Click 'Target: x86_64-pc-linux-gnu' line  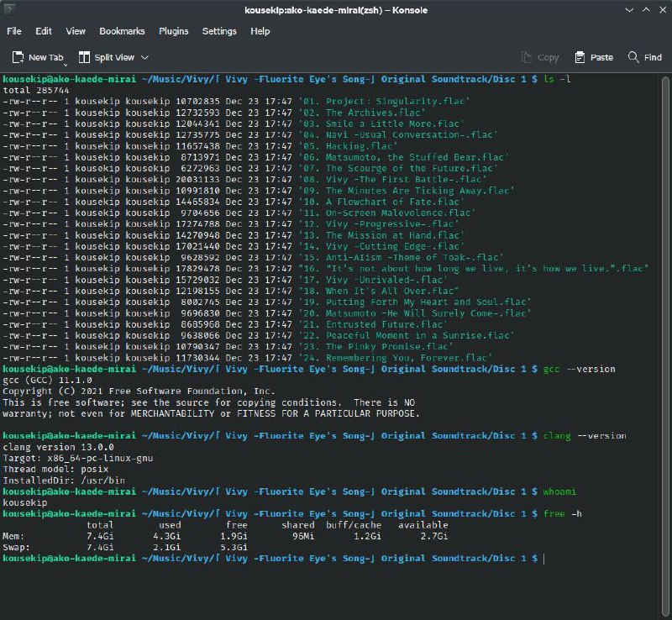77,459
